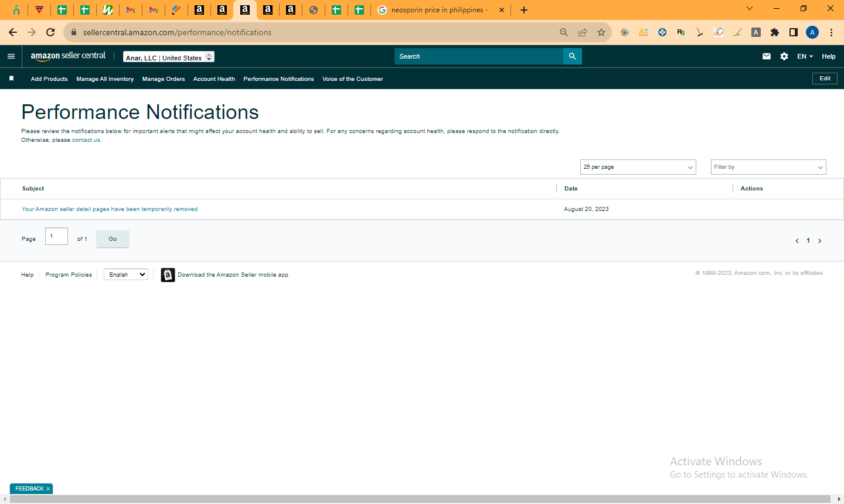Click the bookmark icon in navigation bar
This screenshot has width=844, height=504.
point(11,79)
